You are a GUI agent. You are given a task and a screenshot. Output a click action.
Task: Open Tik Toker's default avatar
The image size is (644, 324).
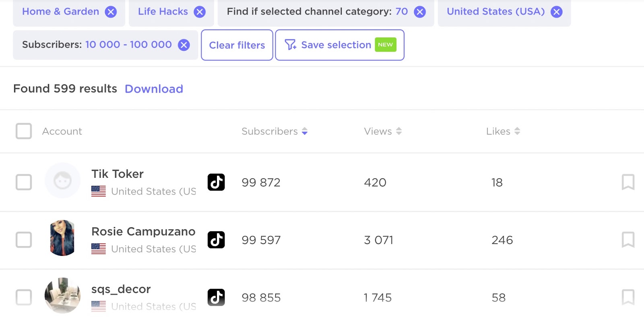[x=62, y=181]
